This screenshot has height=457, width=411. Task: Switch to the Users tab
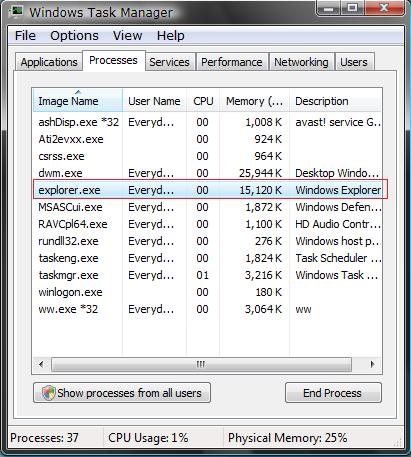point(354,62)
